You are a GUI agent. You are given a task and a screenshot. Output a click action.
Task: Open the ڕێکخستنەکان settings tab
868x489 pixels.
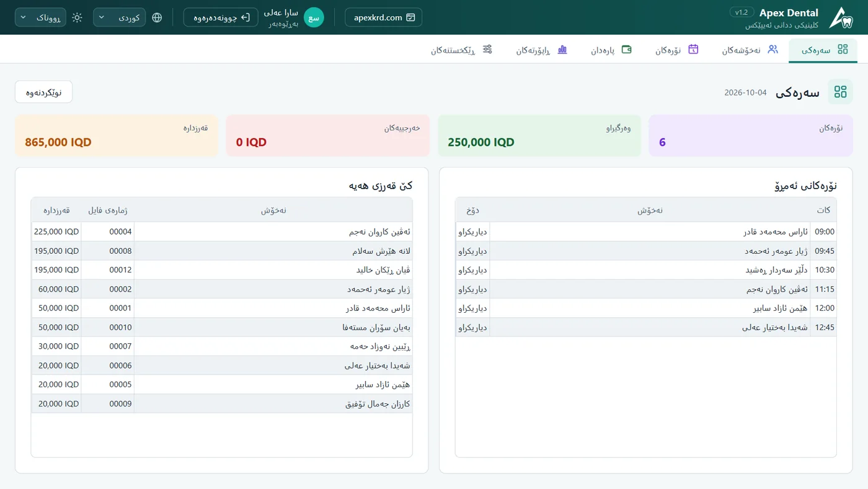(462, 50)
